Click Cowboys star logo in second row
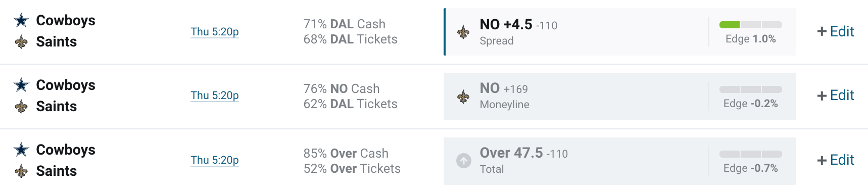This screenshot has height=191, width=868. point(21,85)
